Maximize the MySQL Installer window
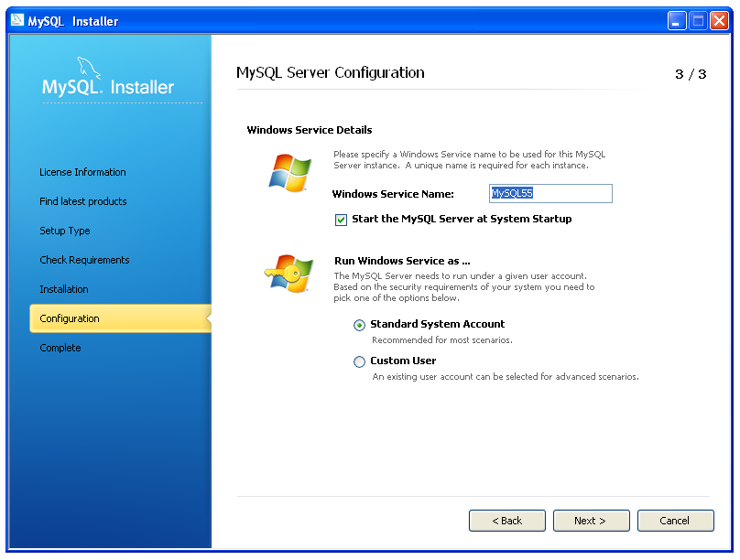Image resolution: width=740 pixels, height=560 pixels. [x=698, y=21]
